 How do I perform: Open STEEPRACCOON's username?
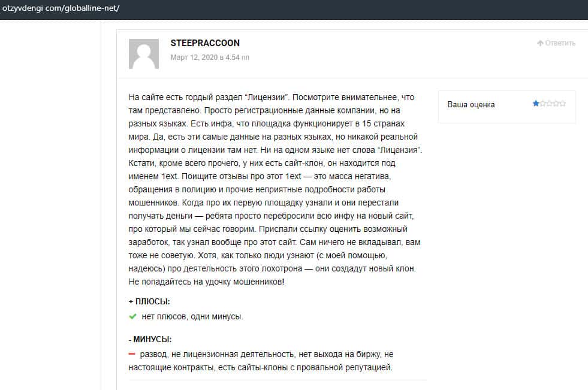pyautogui.click(x=205, y=43)
